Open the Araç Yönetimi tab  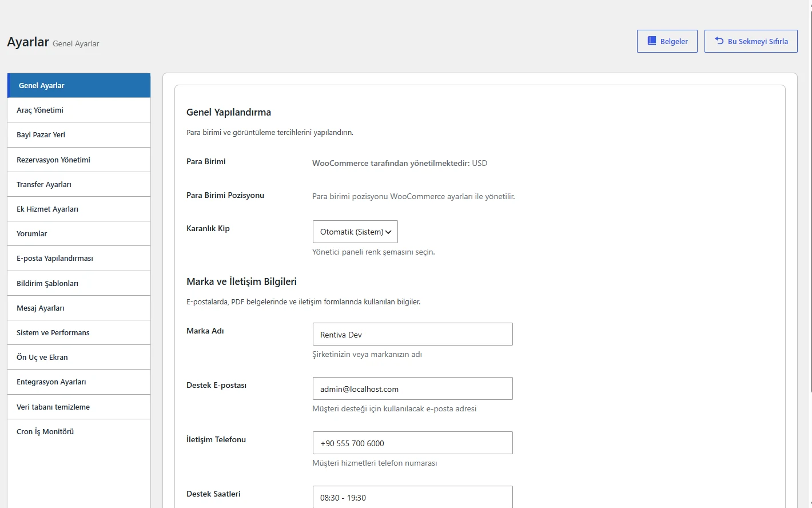point(79,110)
